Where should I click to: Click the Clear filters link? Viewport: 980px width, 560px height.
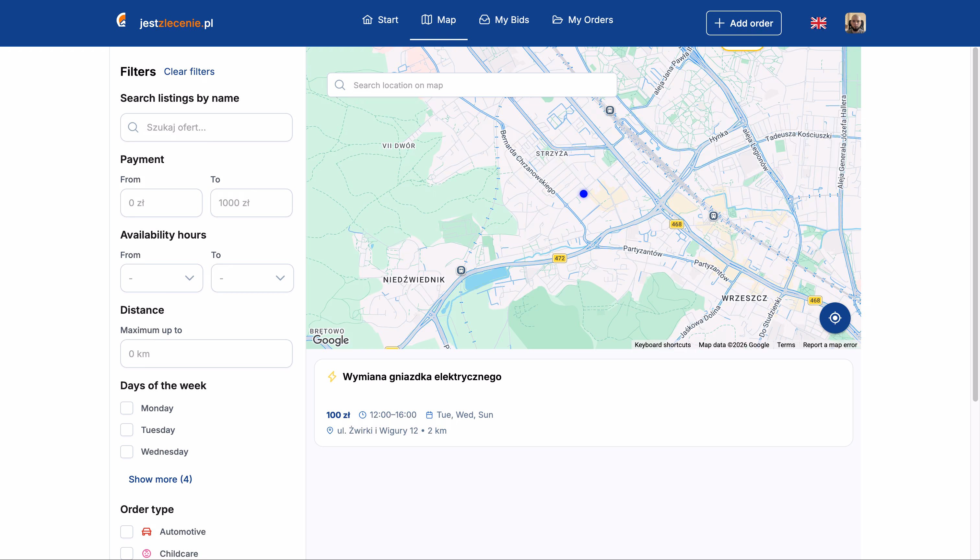[x=189, y=72]
